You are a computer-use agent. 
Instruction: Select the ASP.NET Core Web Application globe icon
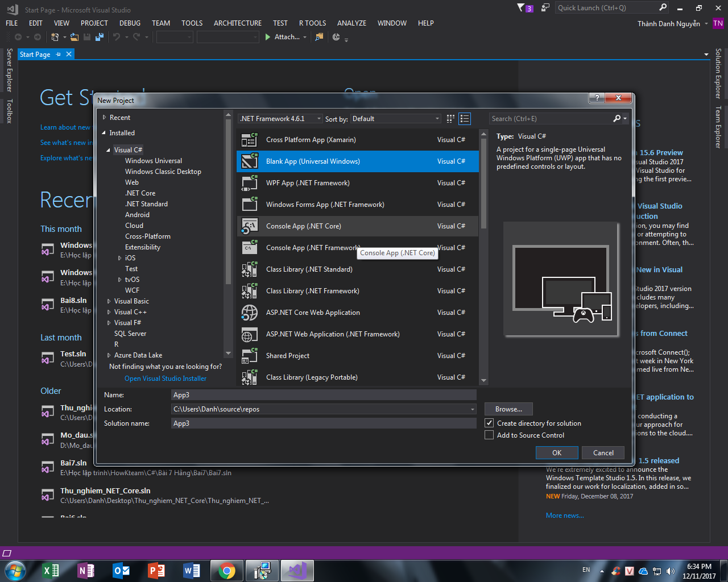point(249,313)
